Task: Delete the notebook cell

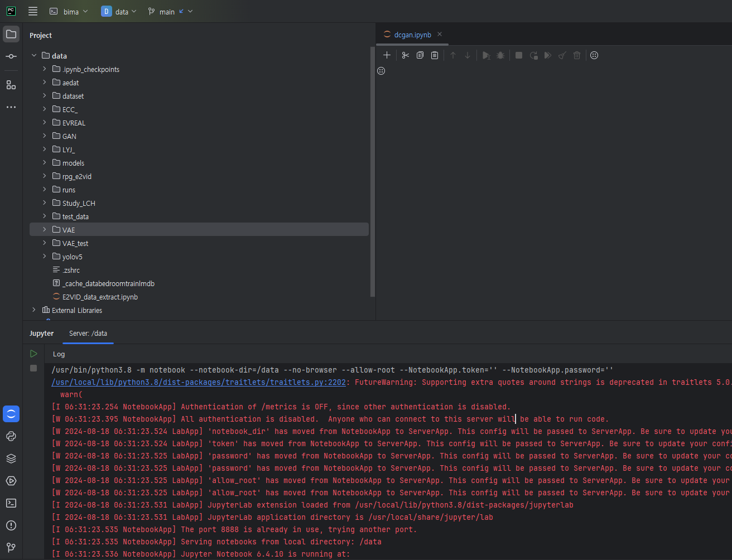Action: pyautogui.click(x=577, y=55)
